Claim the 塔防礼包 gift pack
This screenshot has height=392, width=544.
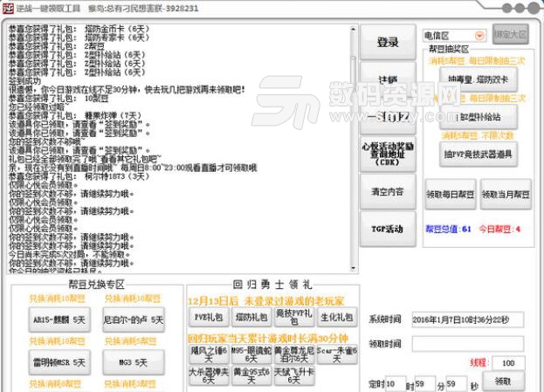pyautogui.click(x=251, y=317)
